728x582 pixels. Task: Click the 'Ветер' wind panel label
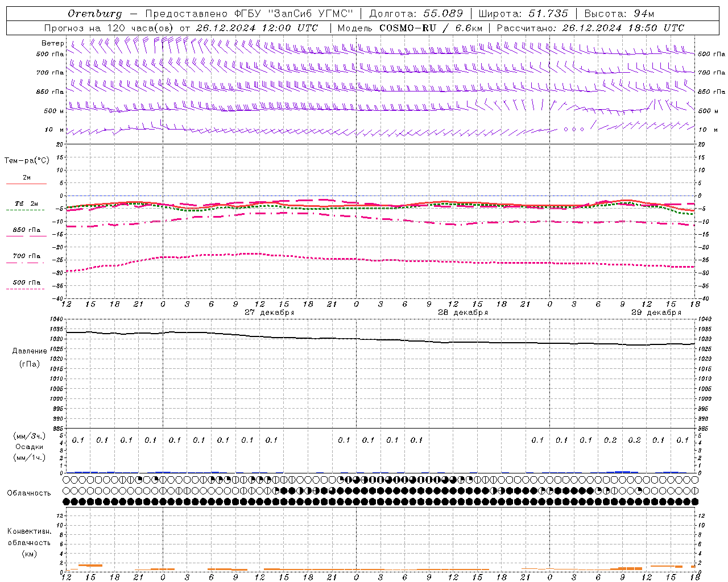52,43
